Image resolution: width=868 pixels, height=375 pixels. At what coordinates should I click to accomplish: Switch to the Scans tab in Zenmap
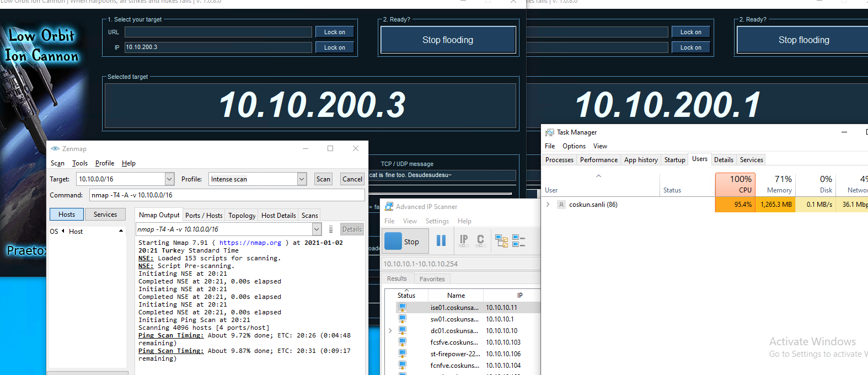(310, 216)
